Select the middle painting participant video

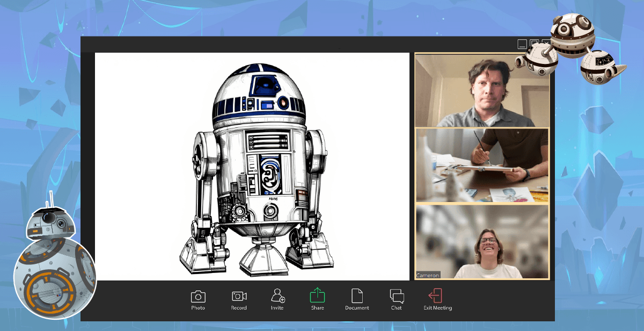(482, 165)
